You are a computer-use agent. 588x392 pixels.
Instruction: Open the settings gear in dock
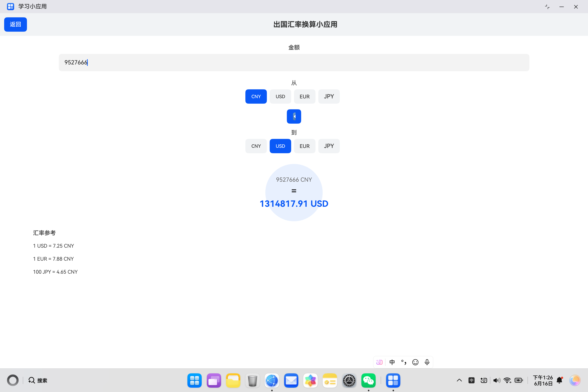click(x=349, y=380)
